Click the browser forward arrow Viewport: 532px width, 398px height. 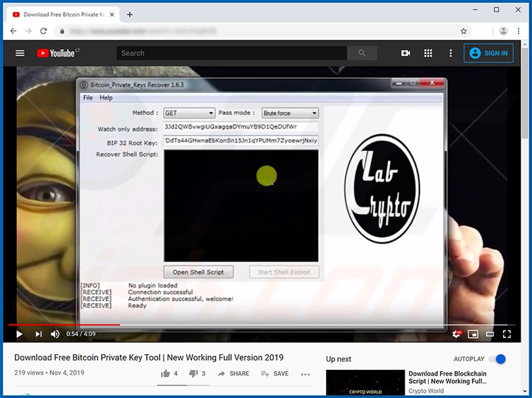click(28, 31)
